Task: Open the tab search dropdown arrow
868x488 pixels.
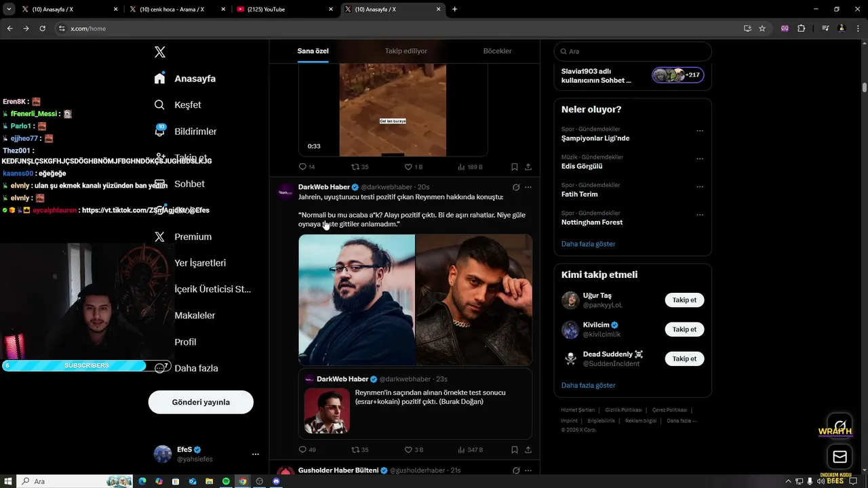Action: click(9, 9)
